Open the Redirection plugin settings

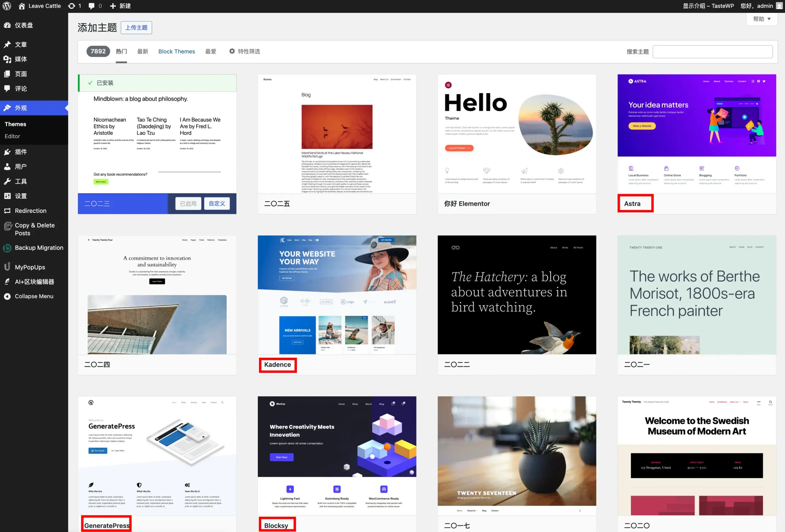pos(30,210)
